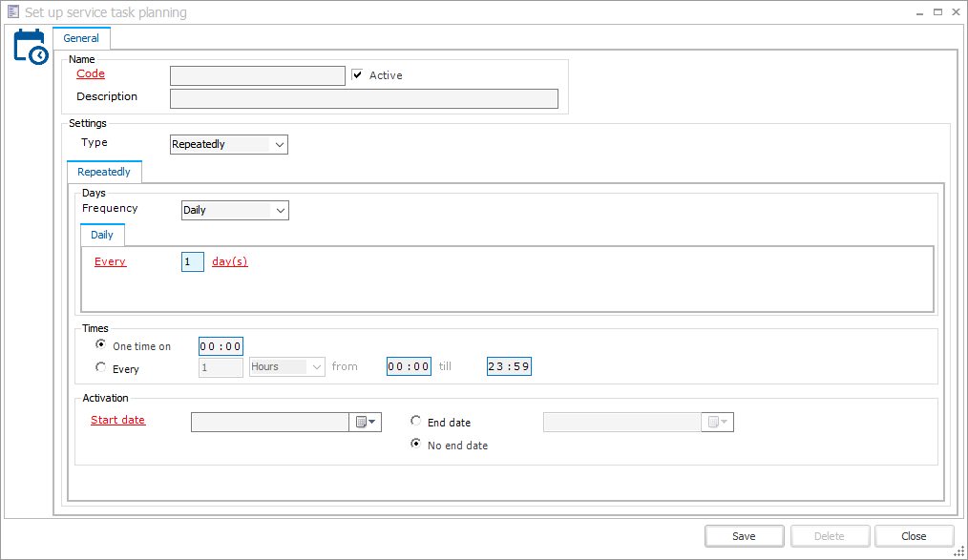Select the 'Every' times radio option
968x560 pixels.
(101, 367)
